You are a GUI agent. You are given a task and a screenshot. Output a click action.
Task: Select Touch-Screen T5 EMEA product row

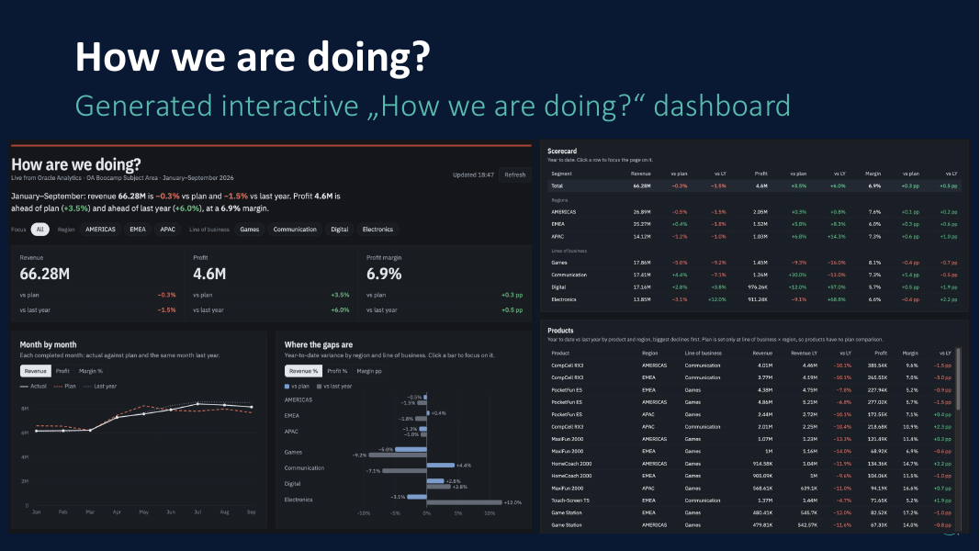pyautogui.click(x=751, y=500)
